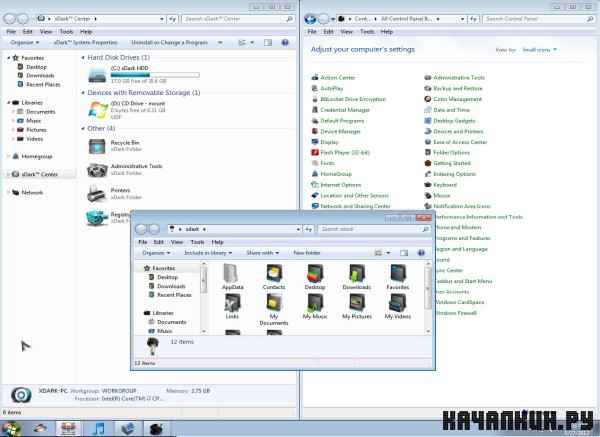Open Organize dropdown in xdark folder window

click(x=156, y=253)
